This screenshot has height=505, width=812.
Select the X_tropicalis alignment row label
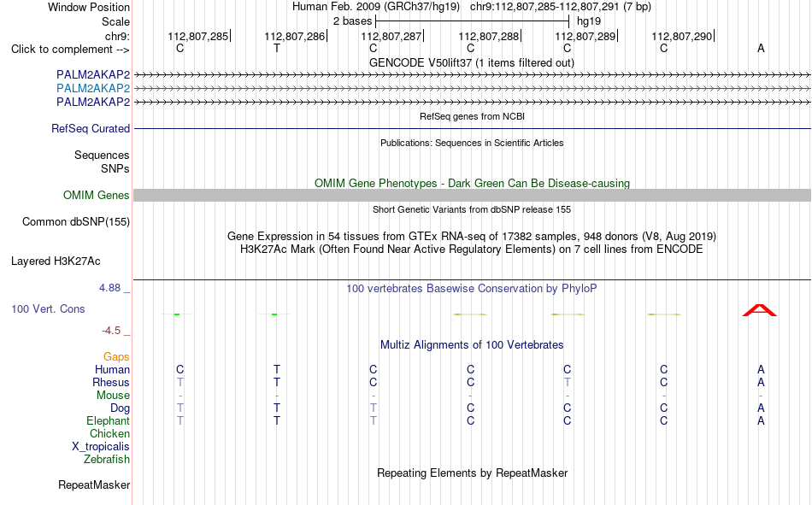coord(101,447)
